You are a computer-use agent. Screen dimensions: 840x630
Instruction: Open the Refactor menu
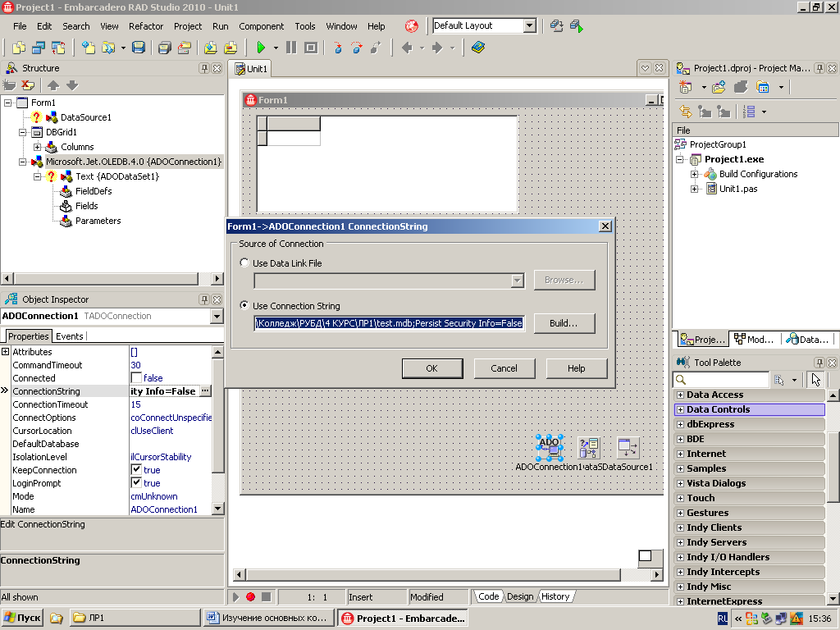(146, 26)
